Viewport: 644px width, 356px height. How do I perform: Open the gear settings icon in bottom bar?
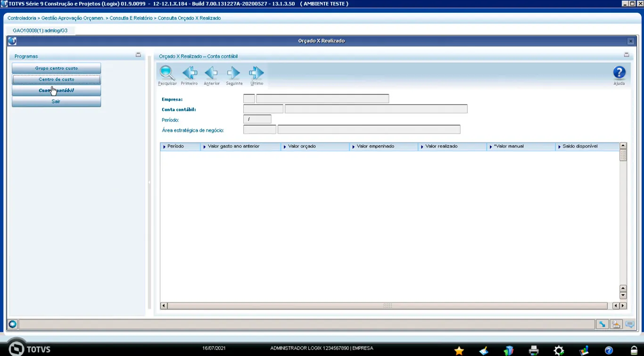point(559,350)
